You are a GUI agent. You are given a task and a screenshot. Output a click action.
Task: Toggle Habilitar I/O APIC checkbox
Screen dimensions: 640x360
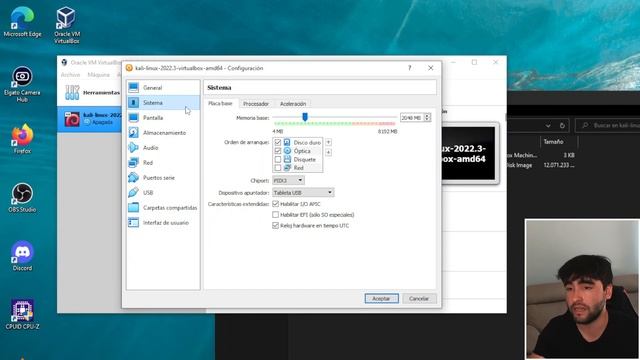coord(276,204)
